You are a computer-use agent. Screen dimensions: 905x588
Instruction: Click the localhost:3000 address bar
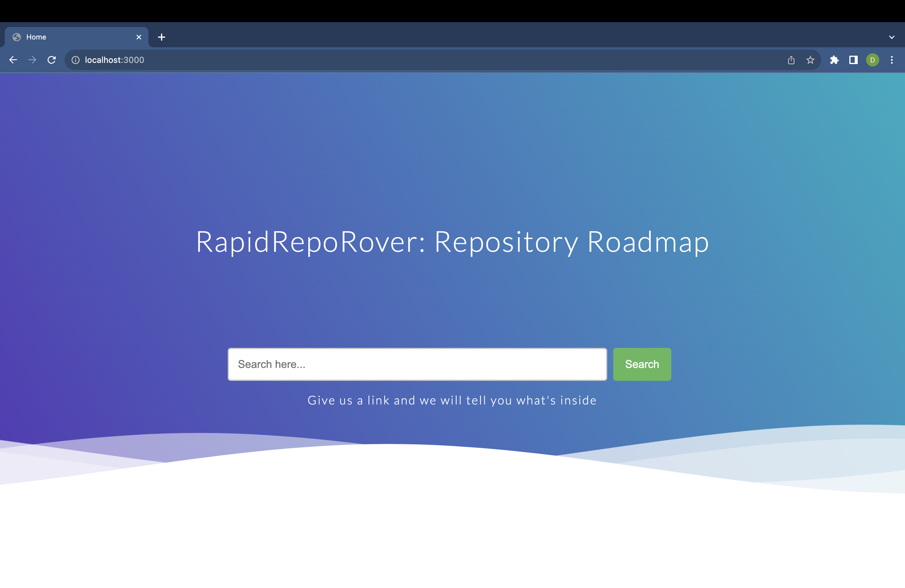tap(114, 60)
